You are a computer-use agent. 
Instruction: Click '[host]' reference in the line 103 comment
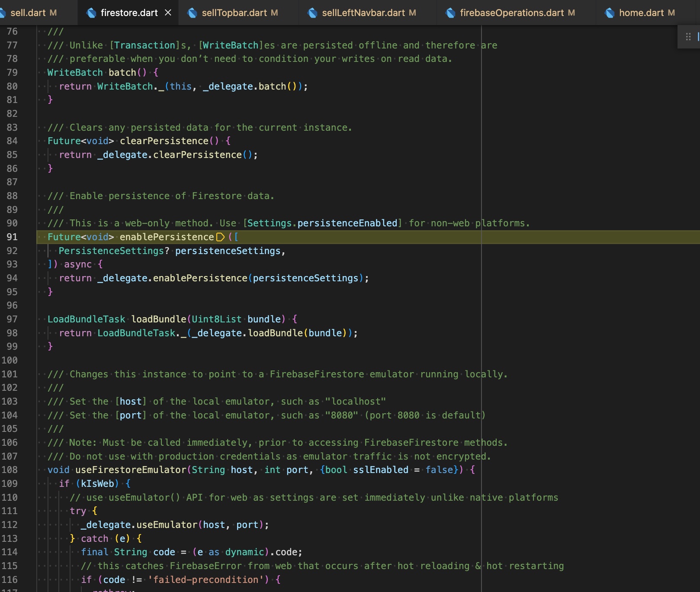131,401
